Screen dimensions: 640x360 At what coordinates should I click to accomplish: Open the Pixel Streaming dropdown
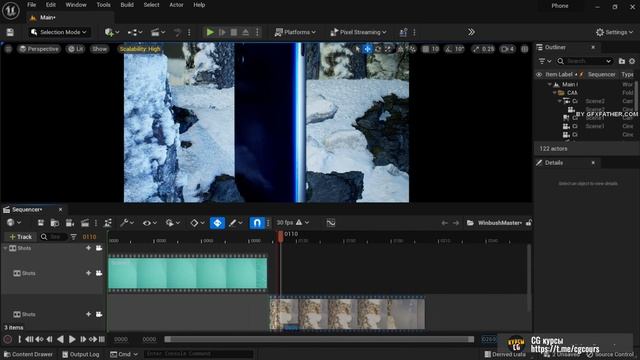pos(358,32)
